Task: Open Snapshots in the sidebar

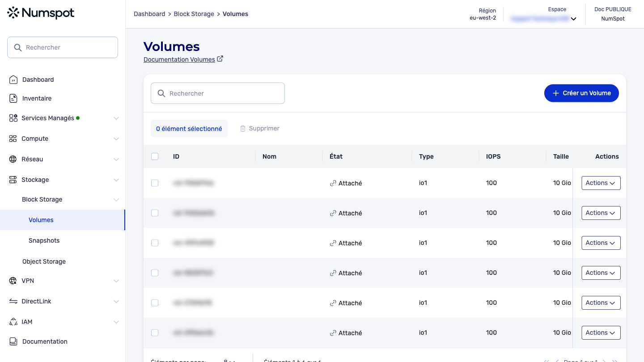Action: (44, 240)
